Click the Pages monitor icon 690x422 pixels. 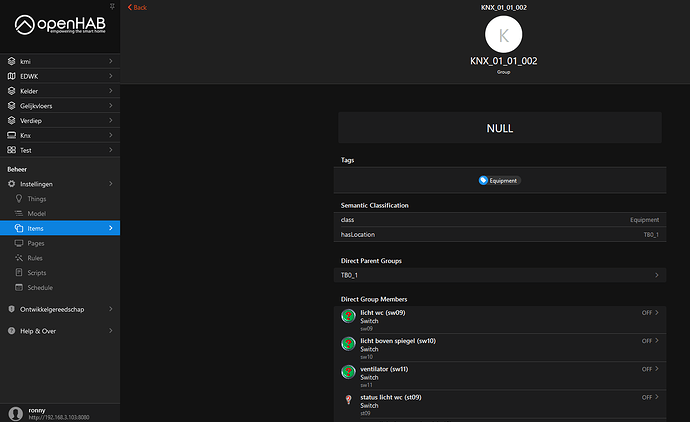[x=19, y=243]
